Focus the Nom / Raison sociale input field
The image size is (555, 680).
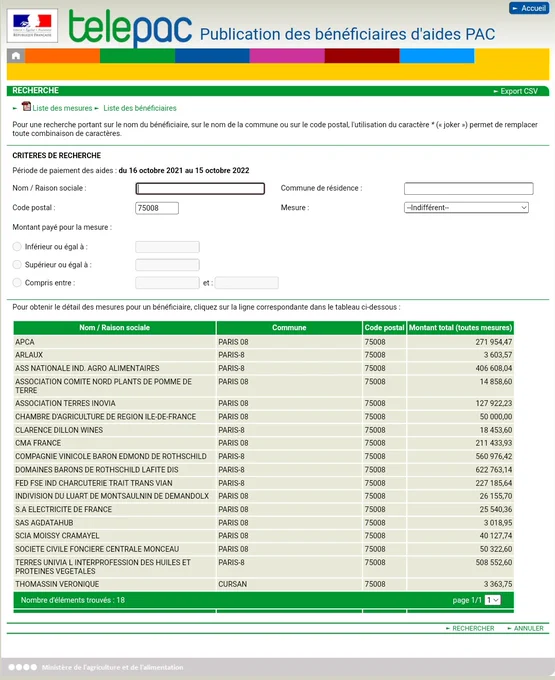coord(200,189)
